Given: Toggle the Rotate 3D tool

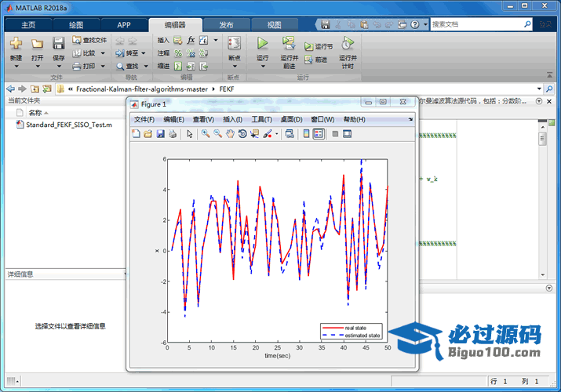Looking at the screenshot, I should pos(242,133).
